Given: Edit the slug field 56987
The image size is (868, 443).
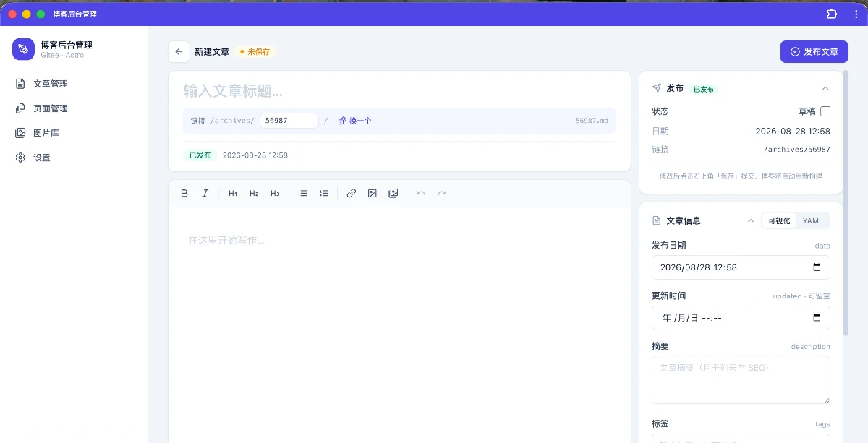Looking at the screenshot, I should (x=289, y=121).
